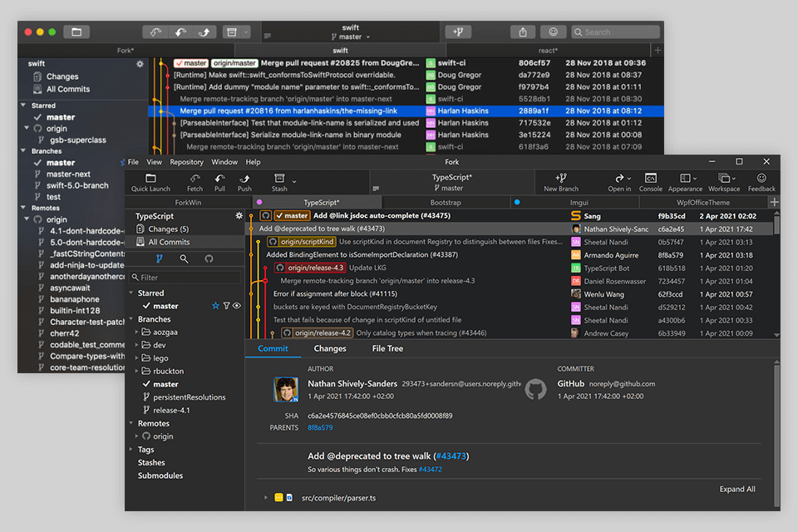Expand the dev branch folder
Viewport: 798px width, 532px height.
pyautogui.click(x=136, y=345)
